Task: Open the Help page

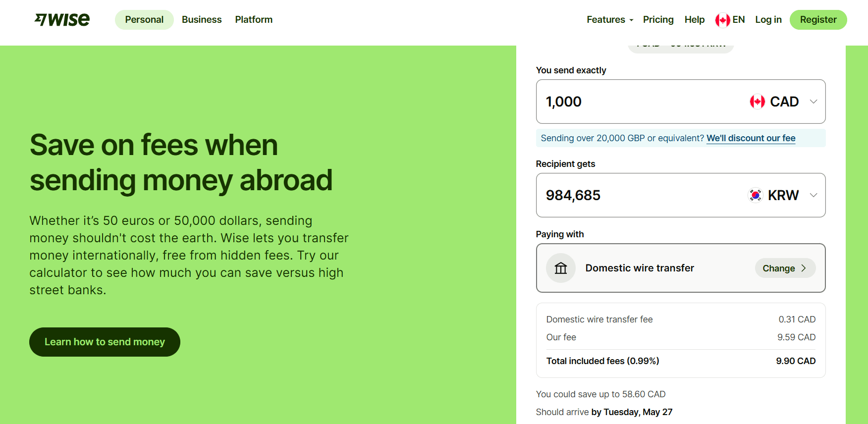Action: coord(694,19)
